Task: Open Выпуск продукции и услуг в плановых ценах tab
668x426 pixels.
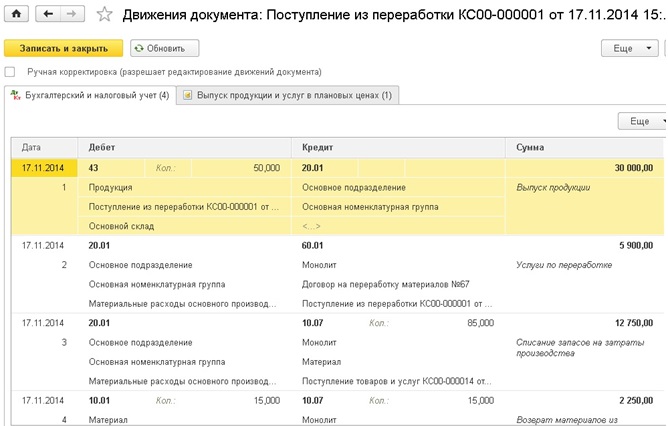Action: (x=288, y=95)
